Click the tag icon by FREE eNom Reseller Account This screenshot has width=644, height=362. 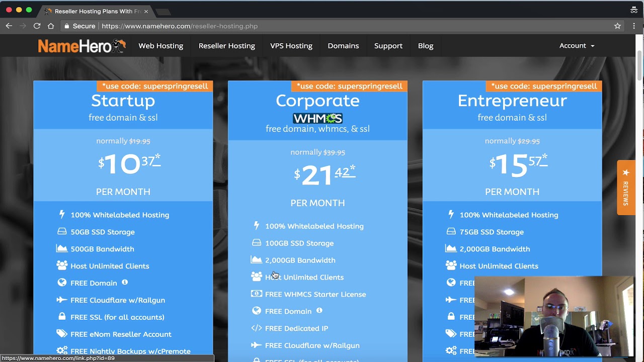(62, 334)
